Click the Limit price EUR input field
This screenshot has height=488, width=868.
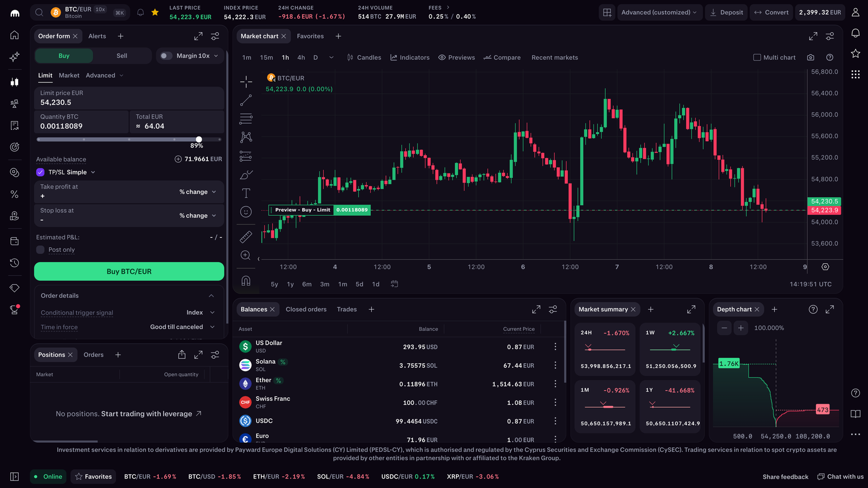click(x=129, y=98)
